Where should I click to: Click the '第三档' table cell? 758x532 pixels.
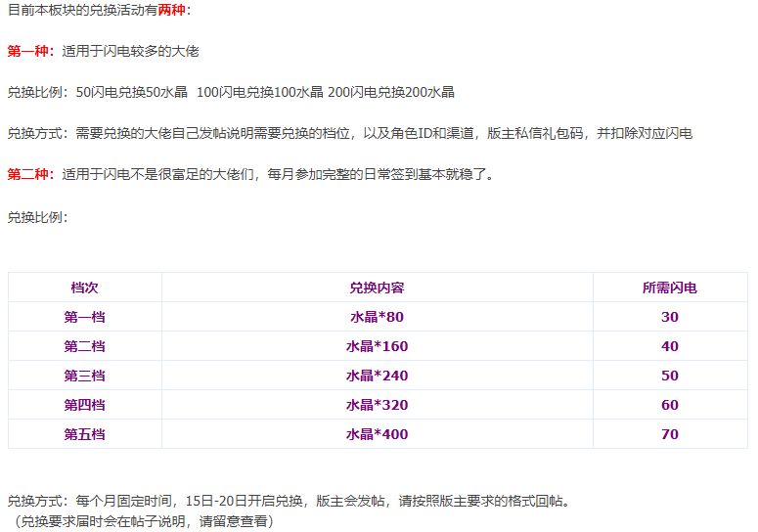(84, 376)
